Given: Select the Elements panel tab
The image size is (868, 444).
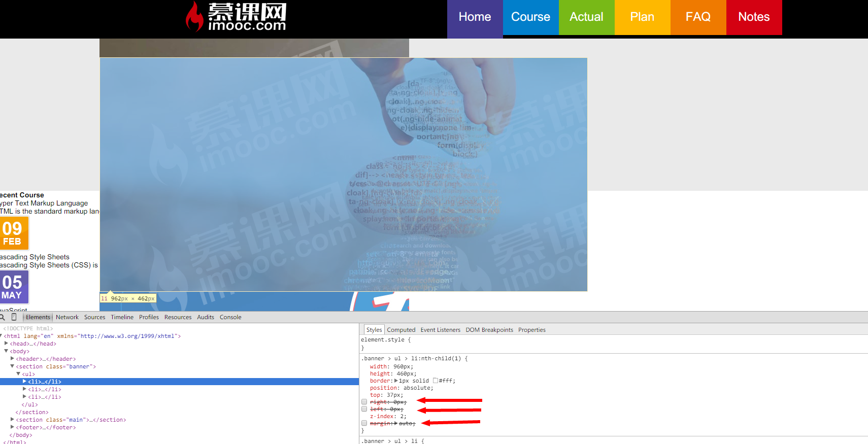Looking at the screenshot, I should (38, 317).
